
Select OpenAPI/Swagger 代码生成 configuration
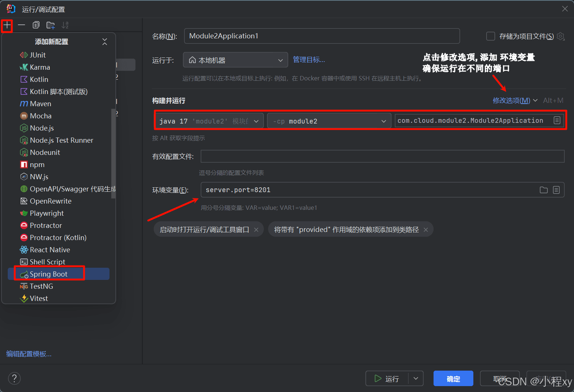pos(59,189)
